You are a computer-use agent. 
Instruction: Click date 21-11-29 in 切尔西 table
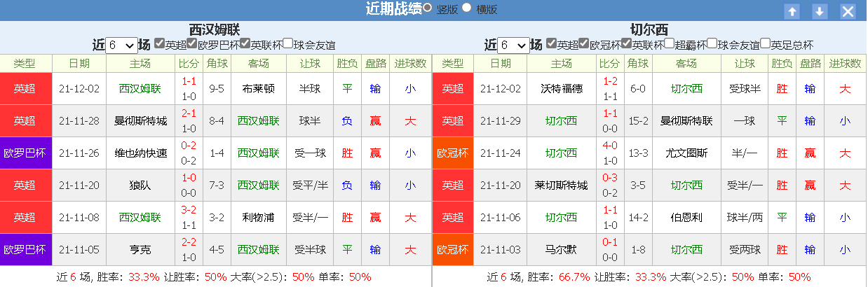click(x=501, y=121)
